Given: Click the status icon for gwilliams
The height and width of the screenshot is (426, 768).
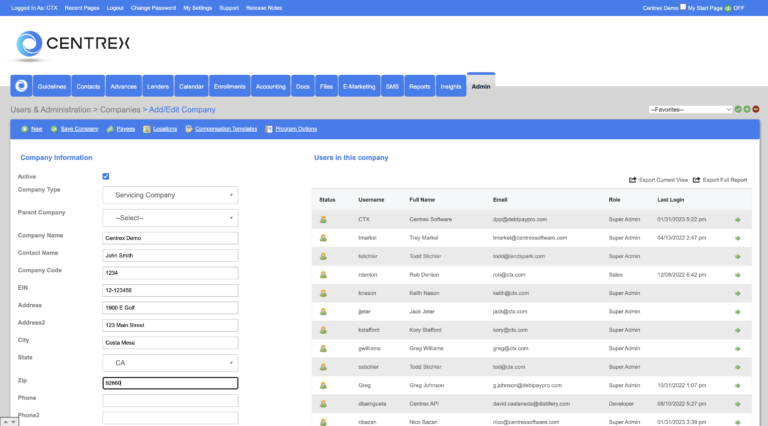Looking at the screenshot, I should click(323, 349).
